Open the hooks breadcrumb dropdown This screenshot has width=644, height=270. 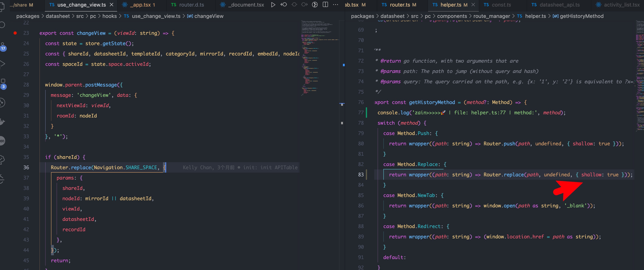click(x=110, y=16)
